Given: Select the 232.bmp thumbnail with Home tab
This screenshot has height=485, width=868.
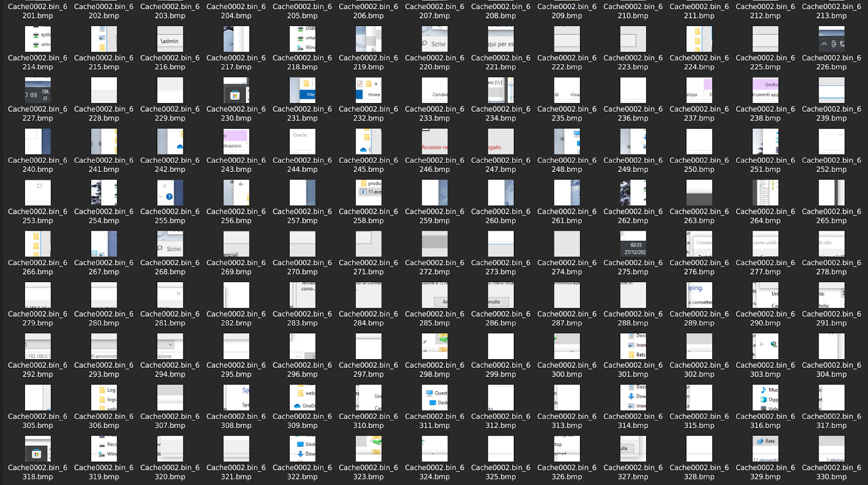Looking at the screenshot, I should (x=368, y=90).
